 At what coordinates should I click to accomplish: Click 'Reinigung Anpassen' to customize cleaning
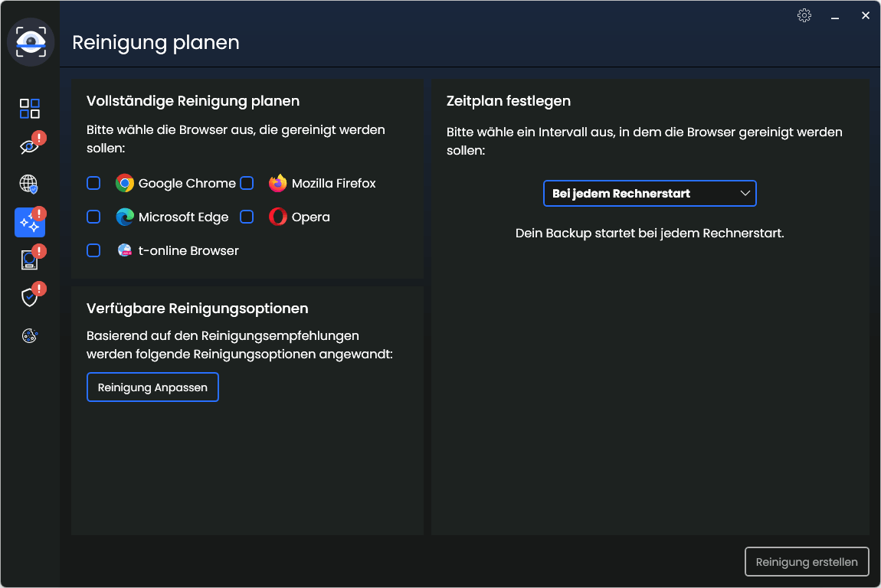point(152,387)
